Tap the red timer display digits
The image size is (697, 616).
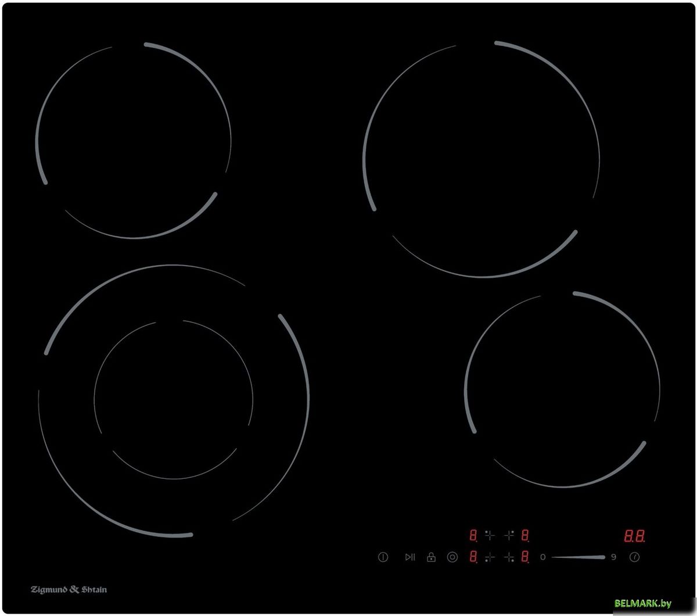(635, 535)
